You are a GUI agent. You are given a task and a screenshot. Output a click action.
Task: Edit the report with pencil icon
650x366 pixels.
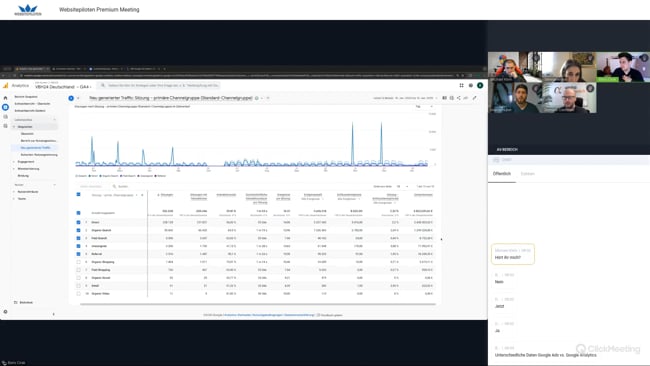point(475,98)
